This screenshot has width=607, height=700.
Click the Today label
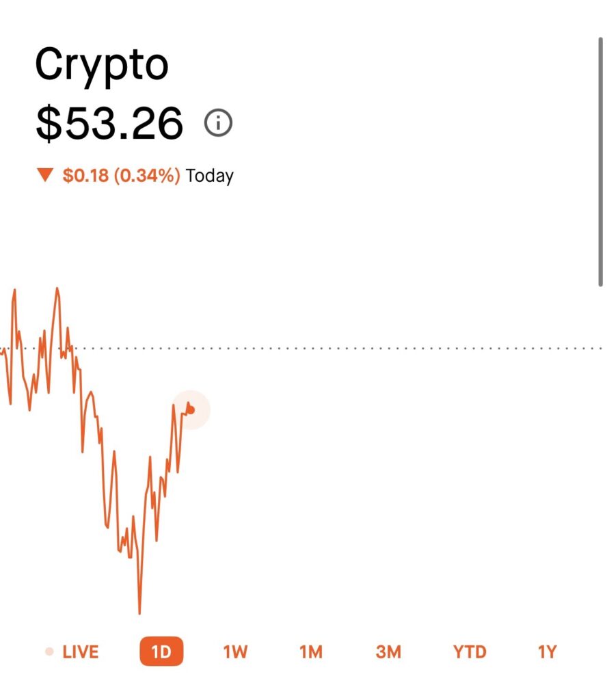click(210, 176)
